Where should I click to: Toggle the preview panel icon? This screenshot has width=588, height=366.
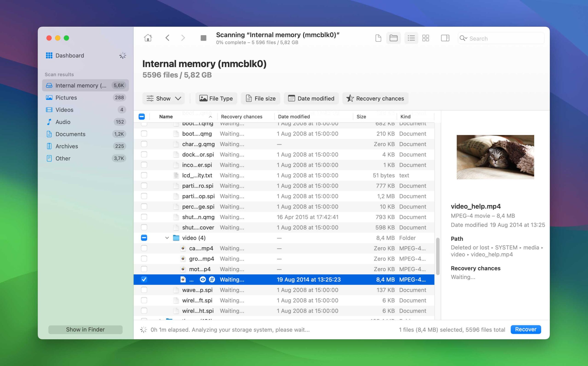coord(445,38)
